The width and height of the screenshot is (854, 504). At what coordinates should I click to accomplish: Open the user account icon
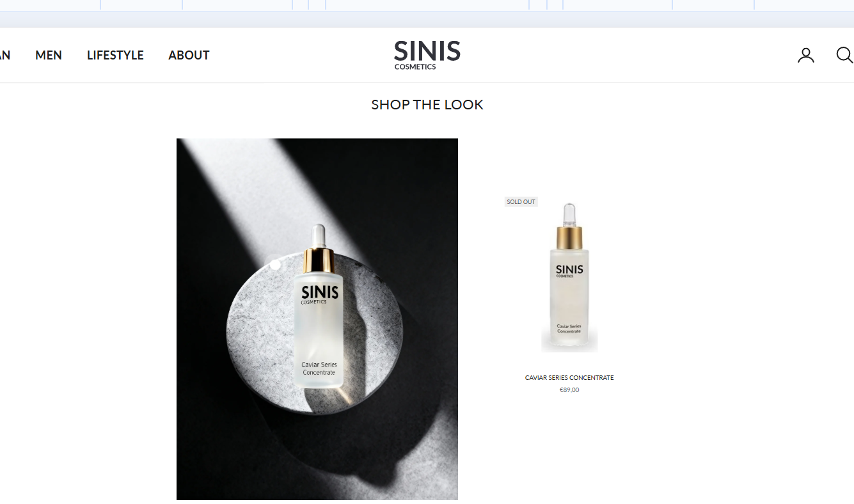[806, 55]
